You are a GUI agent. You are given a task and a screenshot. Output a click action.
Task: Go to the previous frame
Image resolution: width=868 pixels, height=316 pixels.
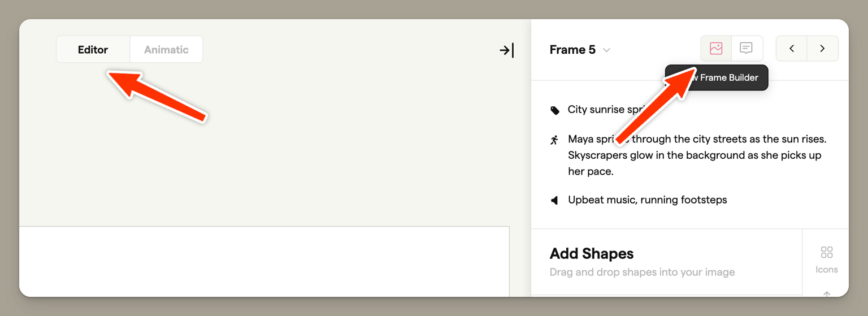[792, 49]
